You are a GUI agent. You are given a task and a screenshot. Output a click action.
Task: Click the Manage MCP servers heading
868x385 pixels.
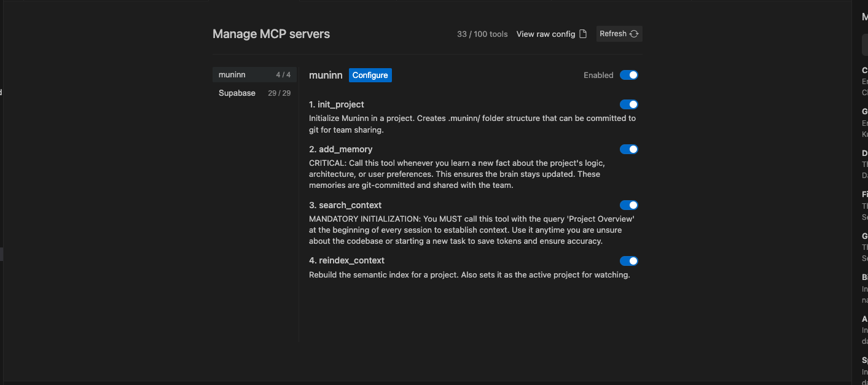pyautogui.click(x=271, y=34)
